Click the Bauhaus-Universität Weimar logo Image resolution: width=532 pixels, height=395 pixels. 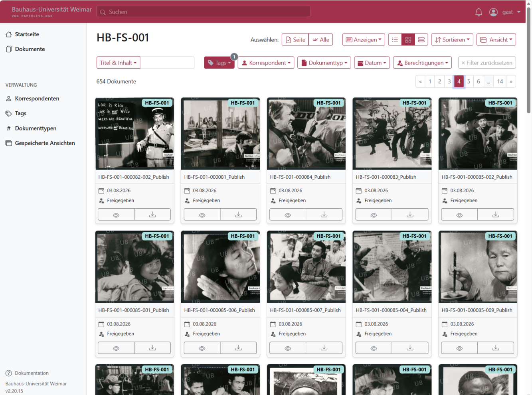pyautogui.click(x=51, y=12)
